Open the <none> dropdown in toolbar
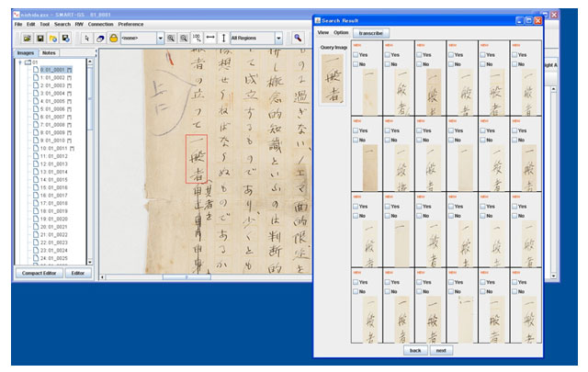This screenshot has width=588, height=372. click(161, 38)
